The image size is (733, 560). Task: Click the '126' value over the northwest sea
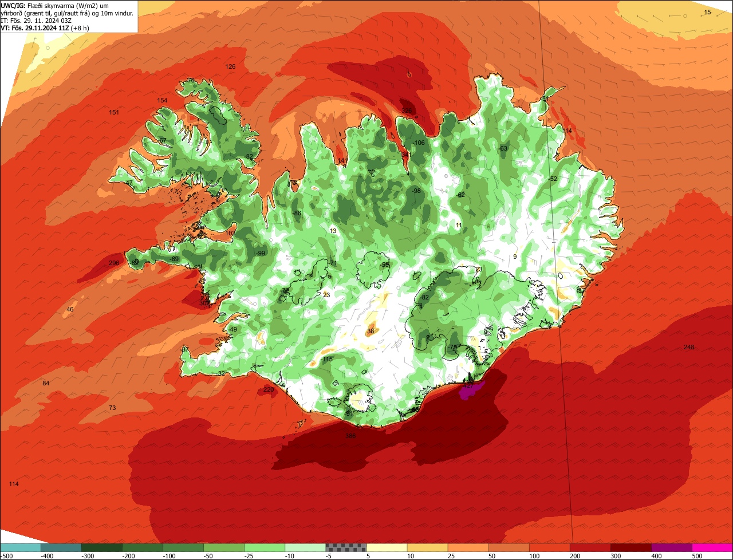230,67
